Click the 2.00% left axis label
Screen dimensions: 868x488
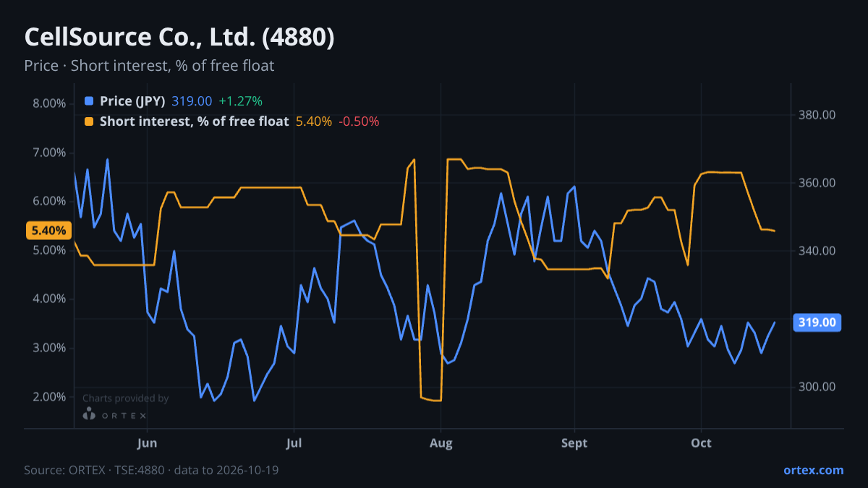pos(49,397)
